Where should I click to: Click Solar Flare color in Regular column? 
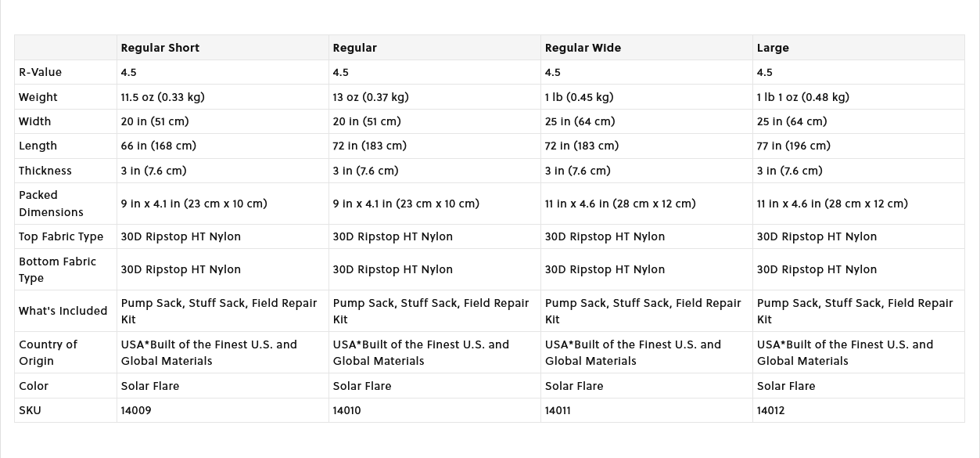[362, 386]
